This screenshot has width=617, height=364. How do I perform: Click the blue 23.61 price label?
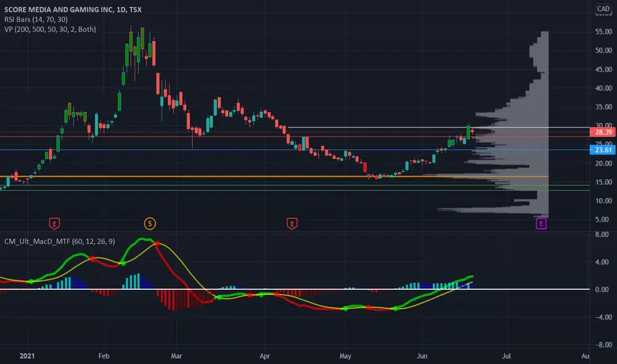pyautogui.click(x=603, y=150)
